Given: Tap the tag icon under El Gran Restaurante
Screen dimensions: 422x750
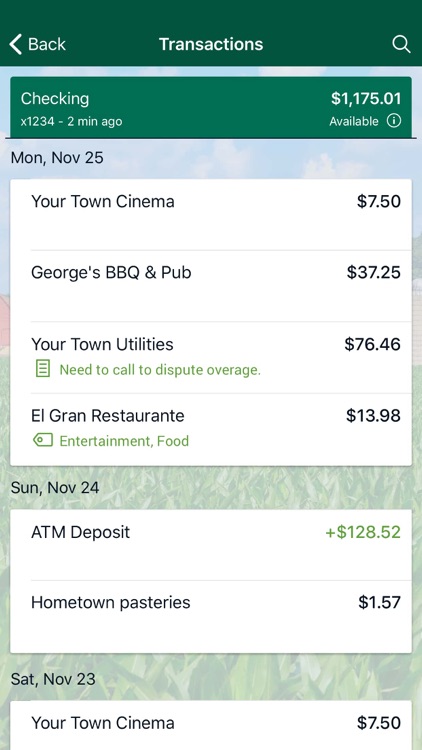Looking at the screenshot, I should (x=43, y=440).
